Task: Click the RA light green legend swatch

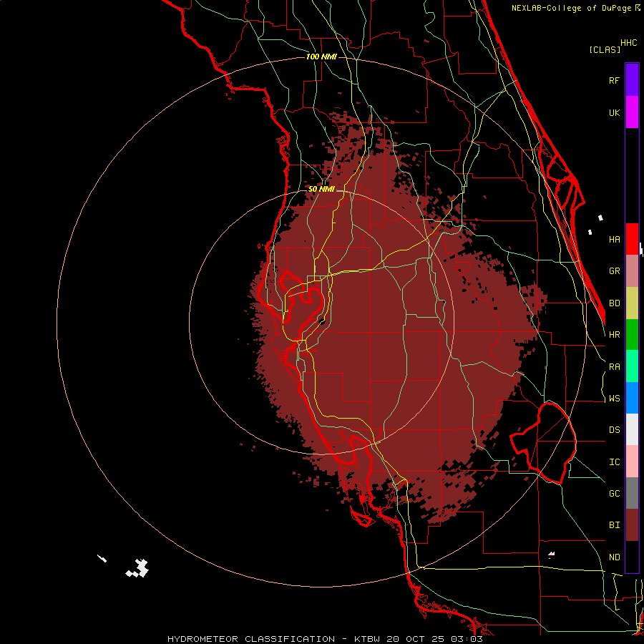Action: tap(632, 366)
